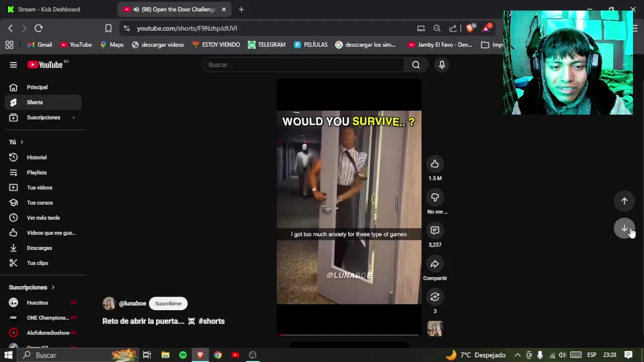The image size is (644, 362).
Task: Open the install or cast icon in address bar
Action: pos(421,28)
